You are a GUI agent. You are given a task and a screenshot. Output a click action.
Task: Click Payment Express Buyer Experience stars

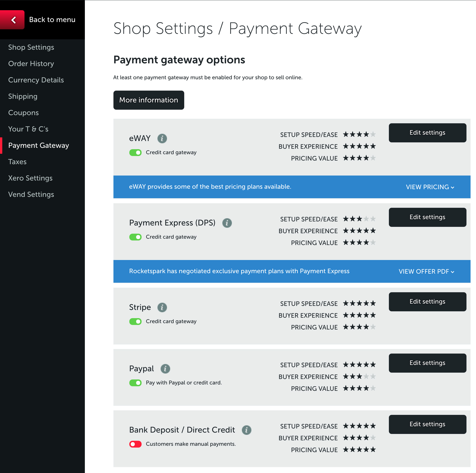pyautogui.click(x=359, y=231)
